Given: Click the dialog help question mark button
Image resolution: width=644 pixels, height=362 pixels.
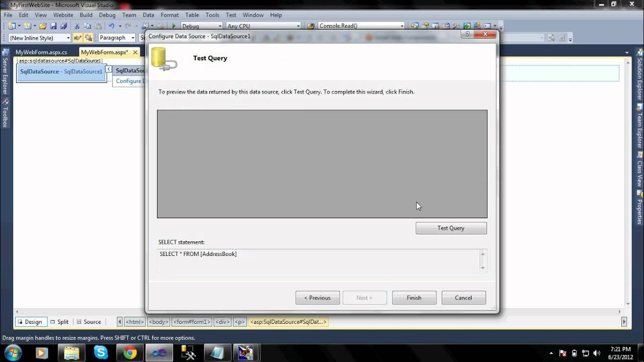Looking at the screenshot, I should pyautogui.click(x=467, y=34).
